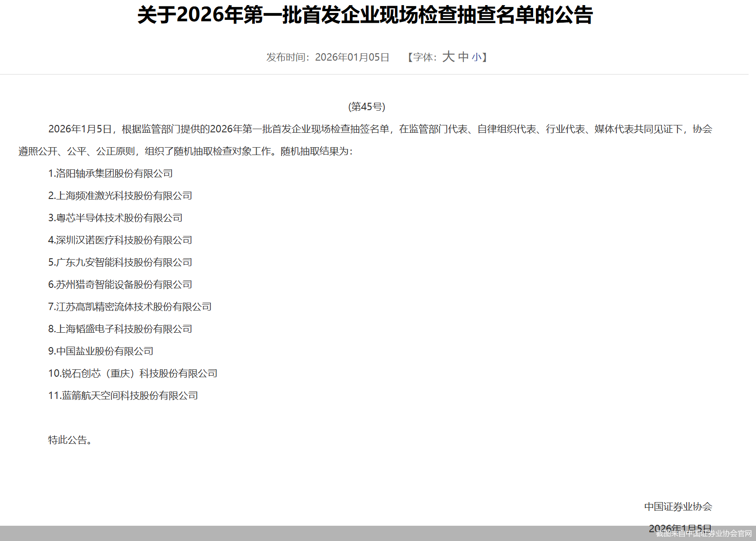Select company 中国盐业股份有限公司

[101, 351]
